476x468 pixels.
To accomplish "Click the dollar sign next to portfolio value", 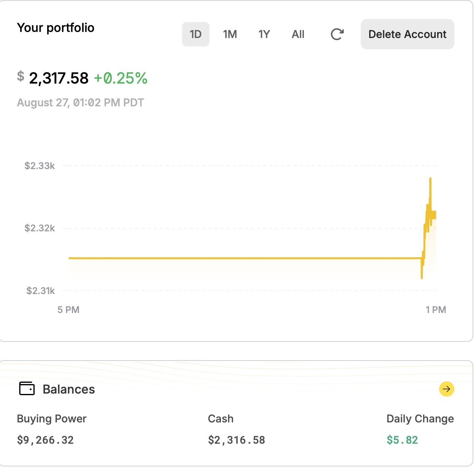I will click(x=21, y=76).
